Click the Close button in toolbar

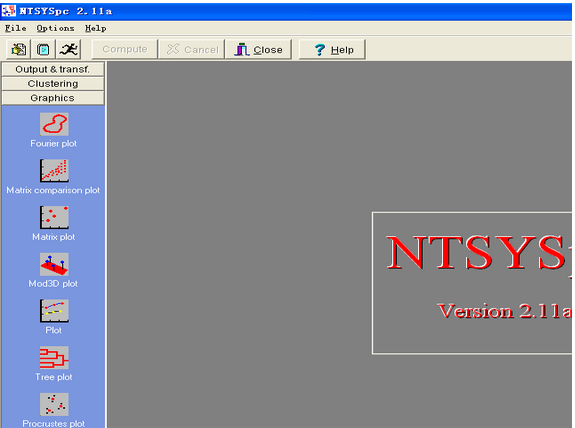point(258,49)
